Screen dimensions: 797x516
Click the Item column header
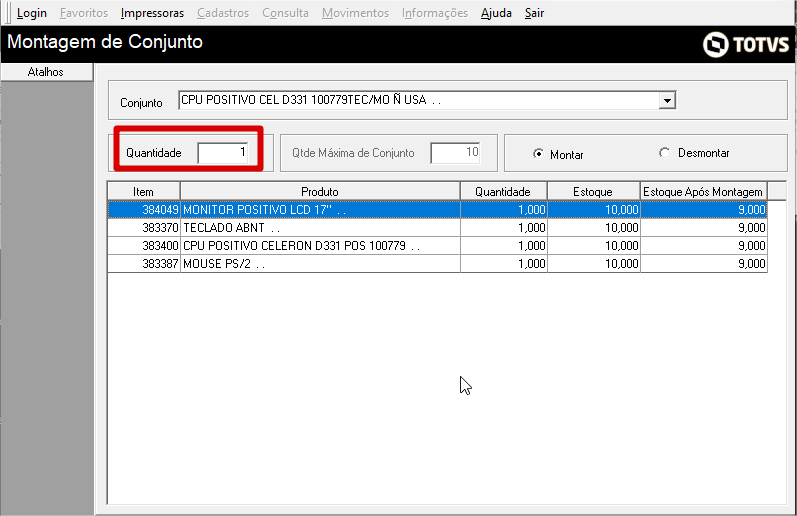[x=143, y=192]
